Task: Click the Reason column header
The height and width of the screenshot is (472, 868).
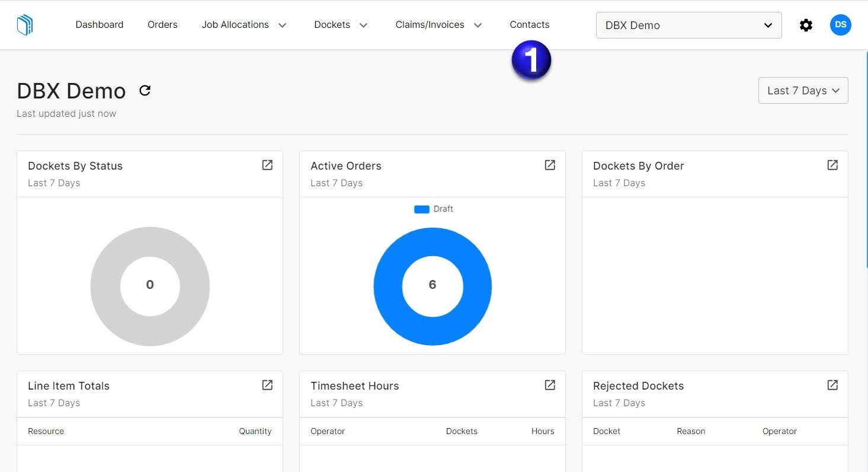Action: tap(691, 431)
